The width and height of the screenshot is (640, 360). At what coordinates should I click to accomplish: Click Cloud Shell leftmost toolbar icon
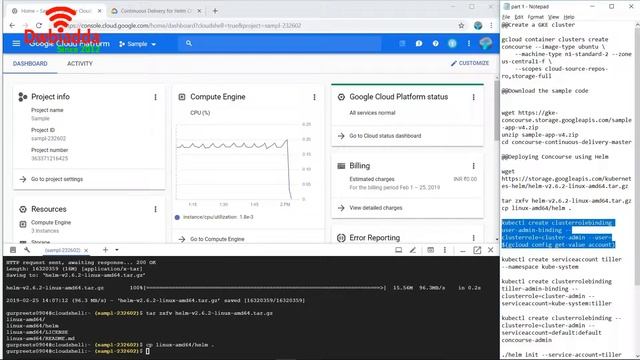[x=13, y=250]
